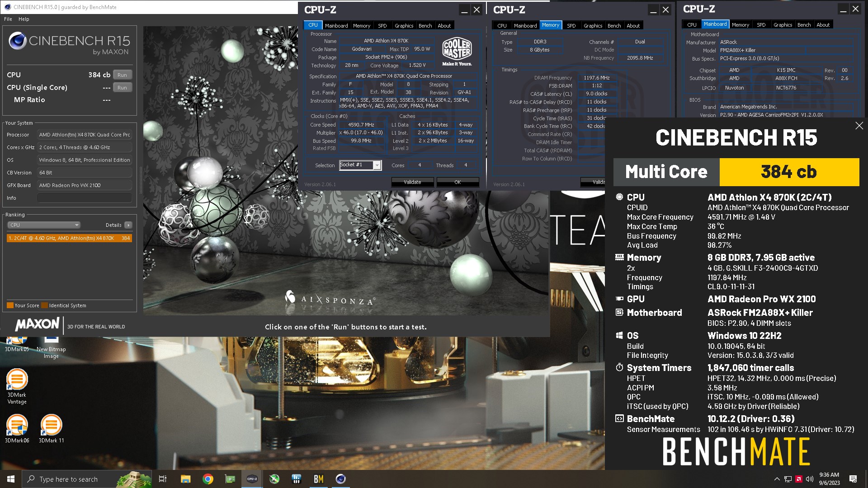Open the green X icon app in taskbar
This screenshot has width=868, height=488.
[x=274, y=479]
